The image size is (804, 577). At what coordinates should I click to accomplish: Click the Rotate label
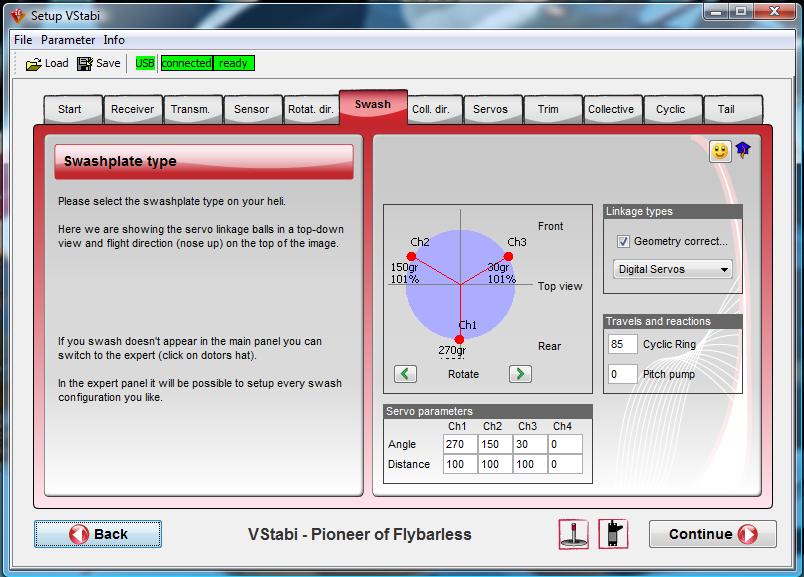click(x=463, y=374)
